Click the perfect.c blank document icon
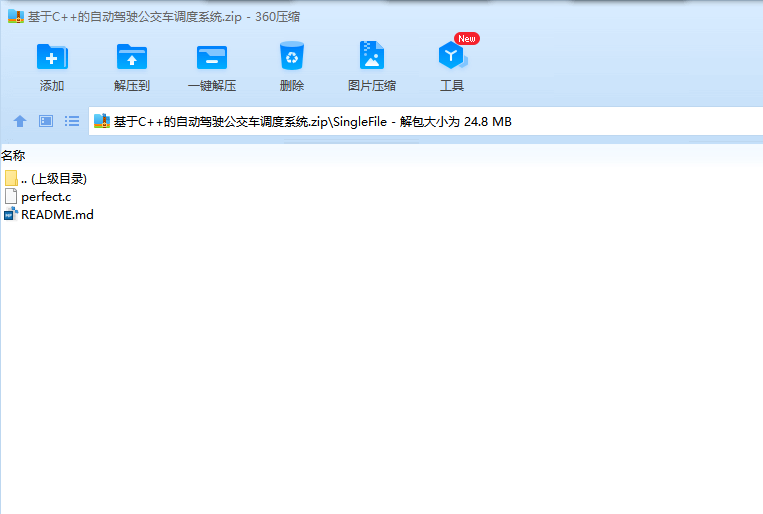The image size is (763, 514). pyautogui.click(x=11, y=196)
